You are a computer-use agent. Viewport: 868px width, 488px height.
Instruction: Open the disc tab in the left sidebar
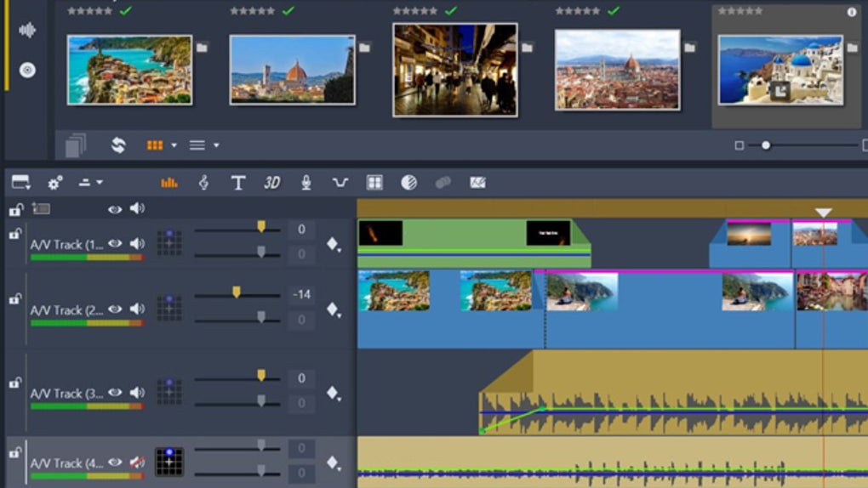click(27, 70)
